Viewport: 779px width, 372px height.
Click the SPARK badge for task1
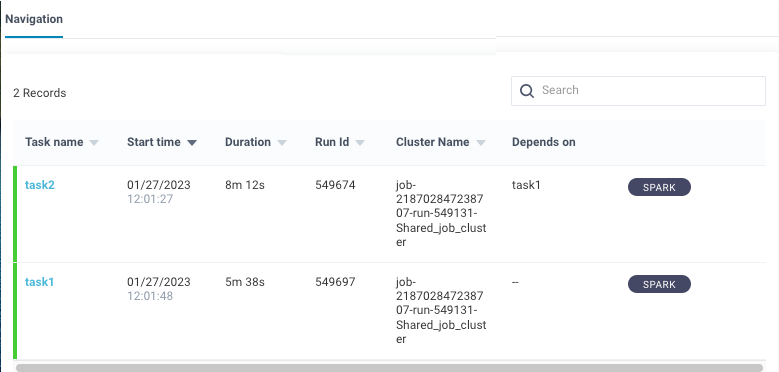659,284
